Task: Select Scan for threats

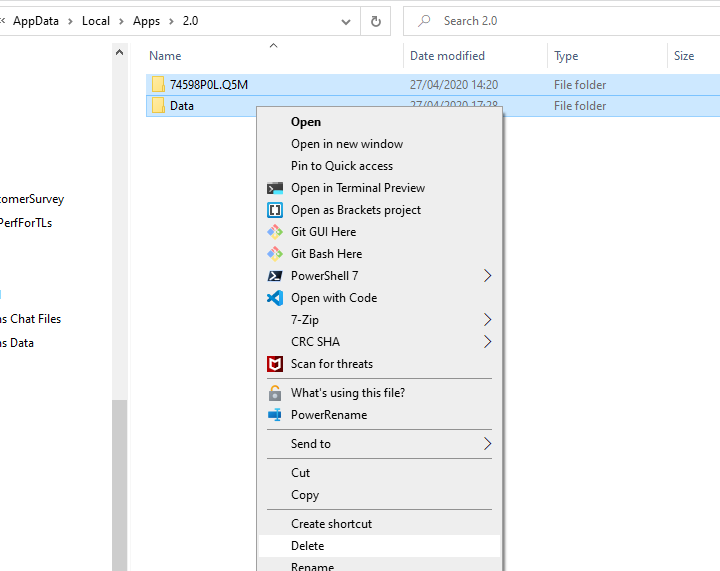Action: 379,364
